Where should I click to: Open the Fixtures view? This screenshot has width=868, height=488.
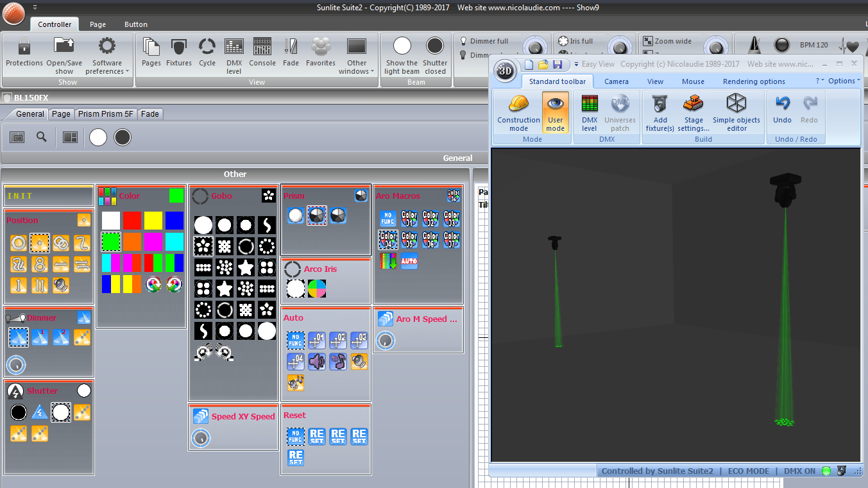(179, 53)
